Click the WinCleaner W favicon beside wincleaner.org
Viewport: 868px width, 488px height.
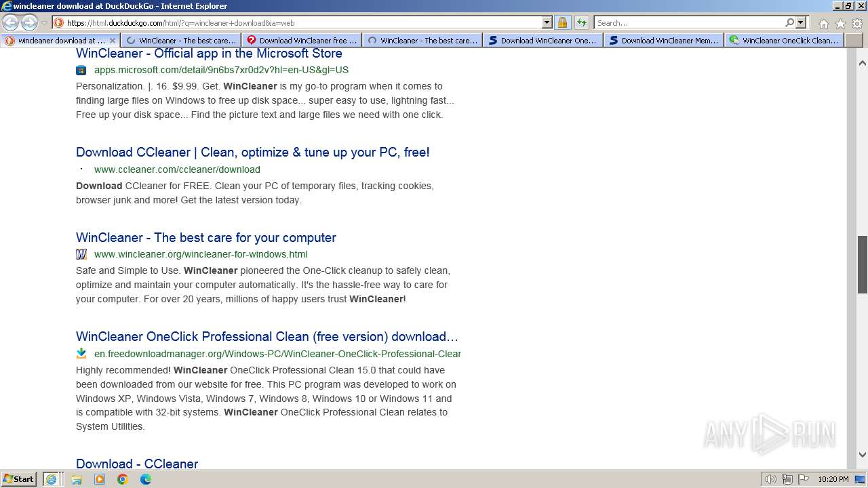pyautogui.click(x=81, y=255)
